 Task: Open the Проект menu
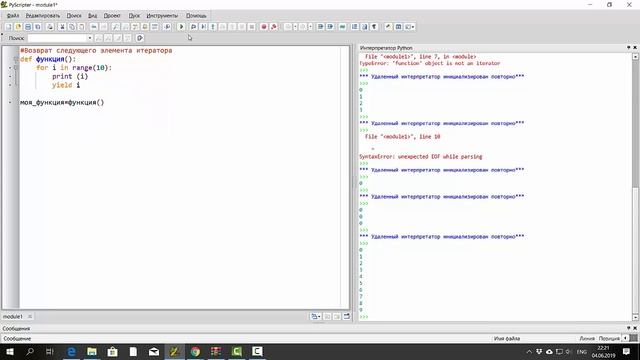[112, 16]
